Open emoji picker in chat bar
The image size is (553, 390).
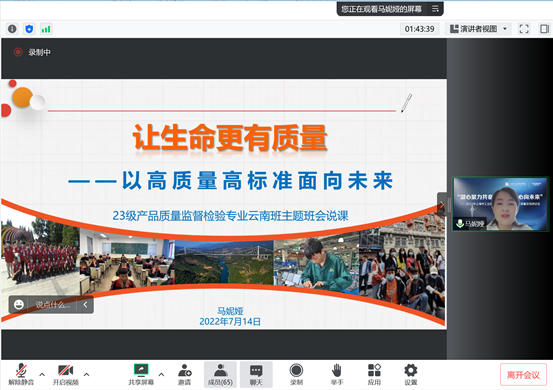click(x=19, y=304)
